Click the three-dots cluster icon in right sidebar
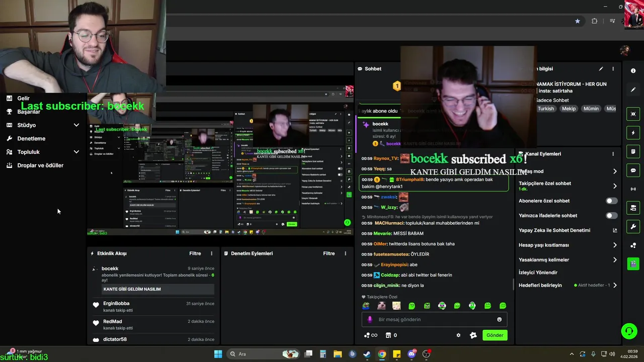Screen dimensions: 644x362 [633, 245]
